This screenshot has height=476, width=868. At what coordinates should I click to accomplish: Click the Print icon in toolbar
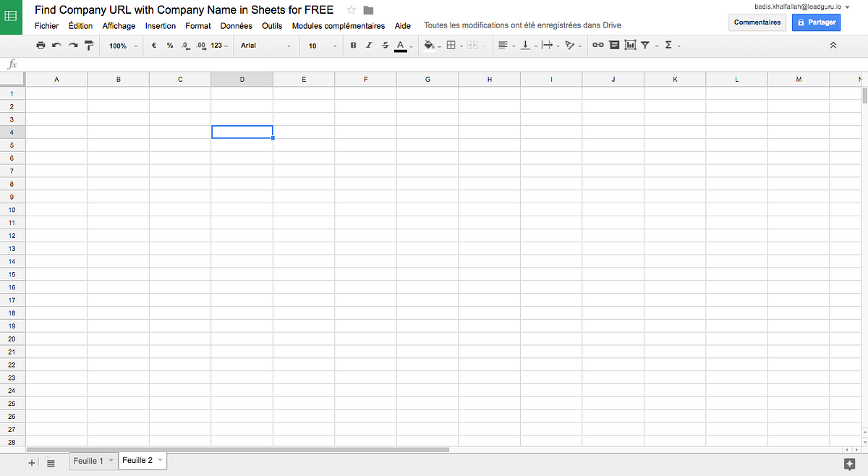(x=41, y=46)
